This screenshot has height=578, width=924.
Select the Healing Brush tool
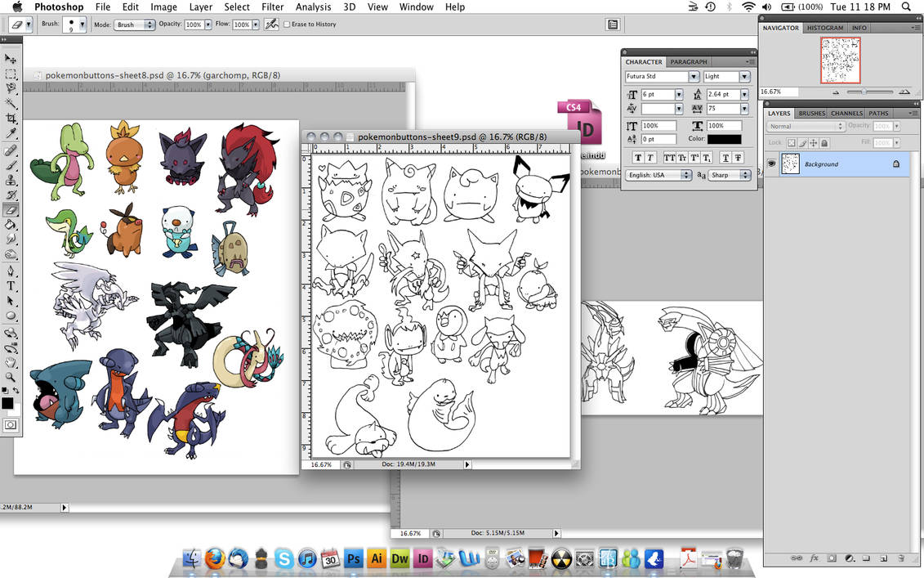click(x=11, y=151)
